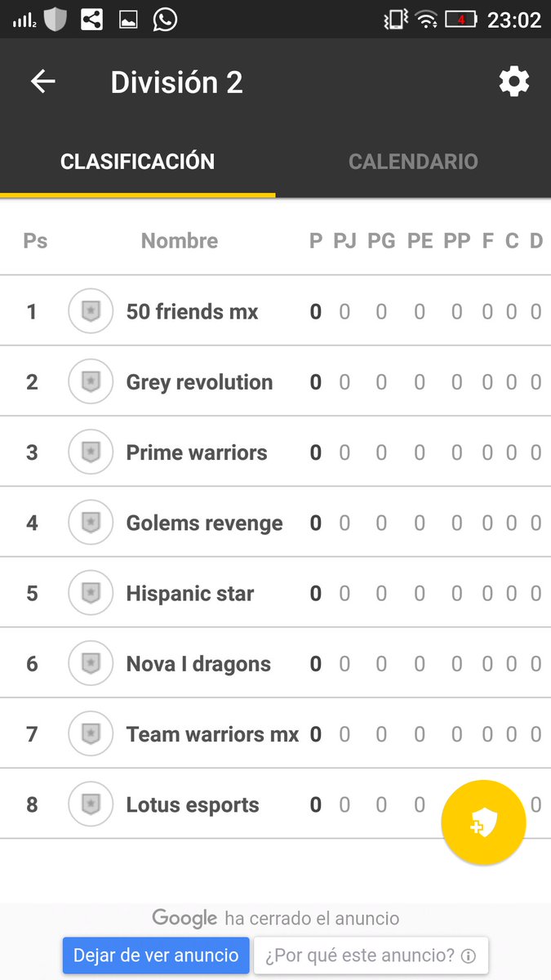Screen dimensions: 551x980
Task: Tap Dejar de ver anuncio button
Action: tap(156, 955)
